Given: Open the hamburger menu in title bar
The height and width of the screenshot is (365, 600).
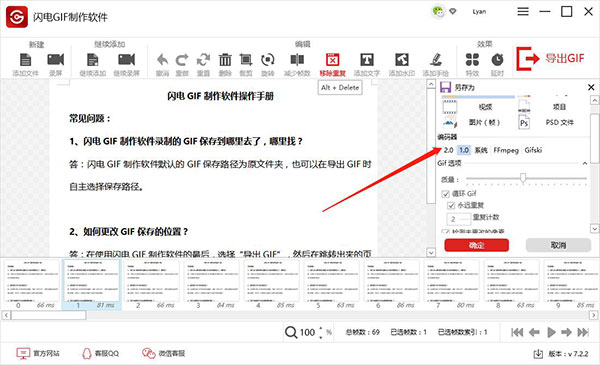Looking at the screenshot, I should [x=523, y=11].
